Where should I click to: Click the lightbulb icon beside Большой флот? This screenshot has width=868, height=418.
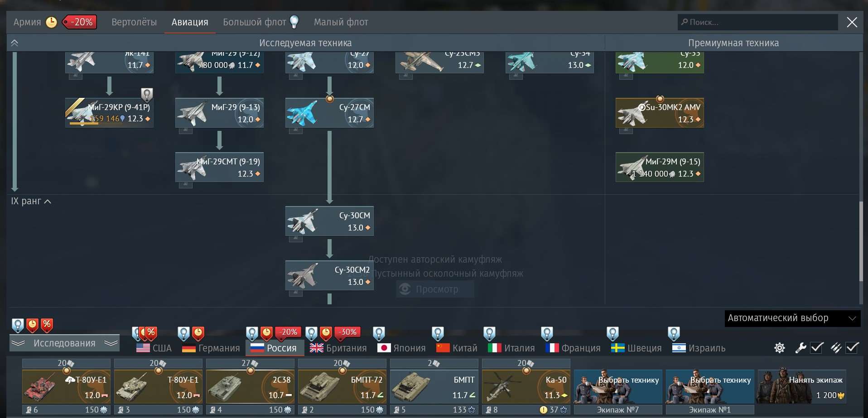pyautogui.click(x=294, y=21)
